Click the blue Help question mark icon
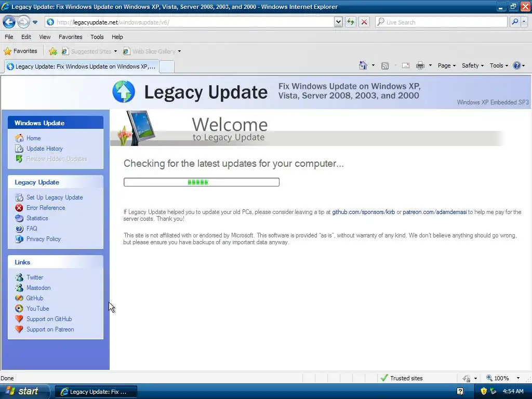Viewport: 532px width, 399px height. click(517, 65)
